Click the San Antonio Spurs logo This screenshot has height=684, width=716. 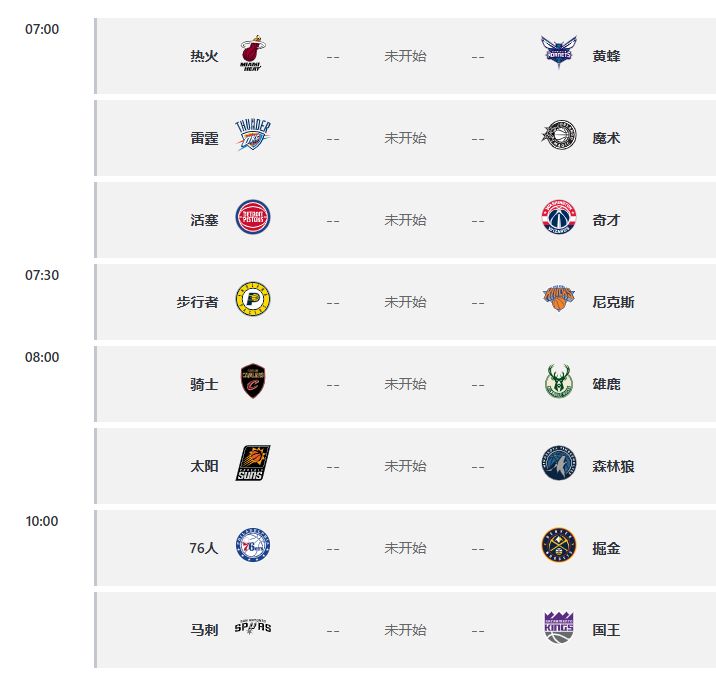[253, 629]
